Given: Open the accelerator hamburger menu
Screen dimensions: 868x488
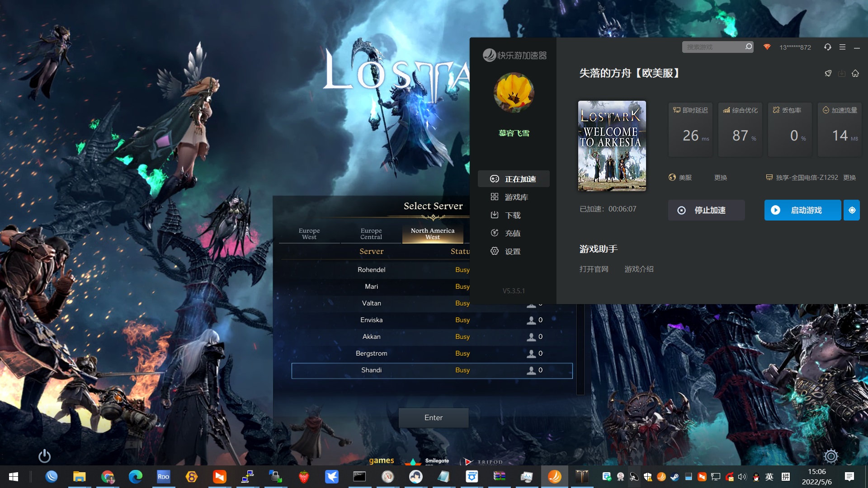Looking at the screenshot, I should point(842,47).
